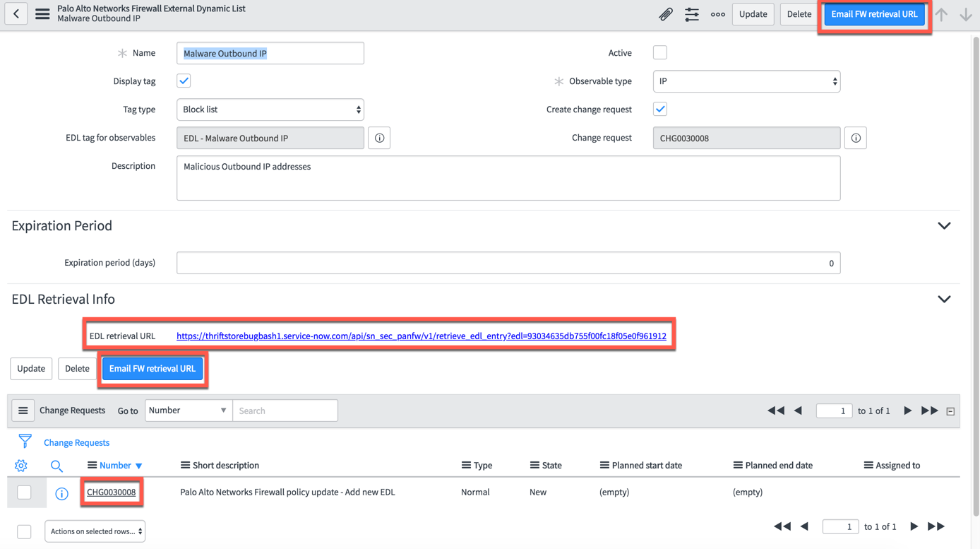Viewport: 980px width, 549px height.
Task: Open the CHG0030008 change request link
Action: (x=112, y=492)
